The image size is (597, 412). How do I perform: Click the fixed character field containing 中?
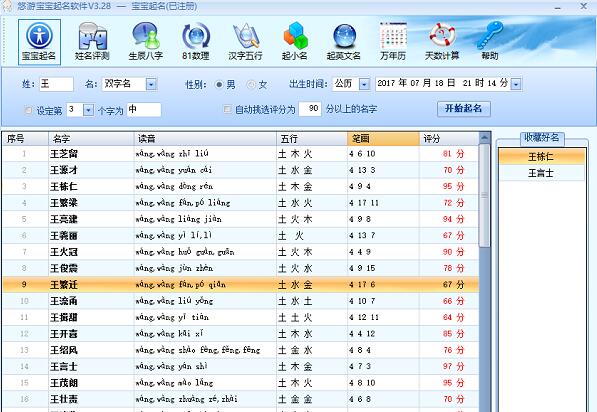tap(144, 110)
